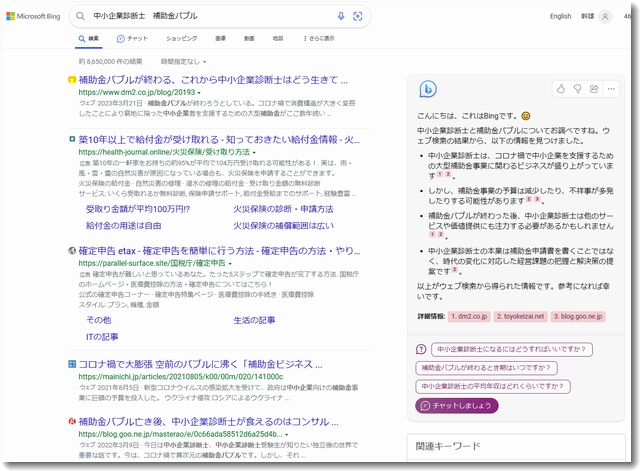Dislike the Bing answer with thumbs down
This screenshot has height=471, width=640.
[578, 89]
